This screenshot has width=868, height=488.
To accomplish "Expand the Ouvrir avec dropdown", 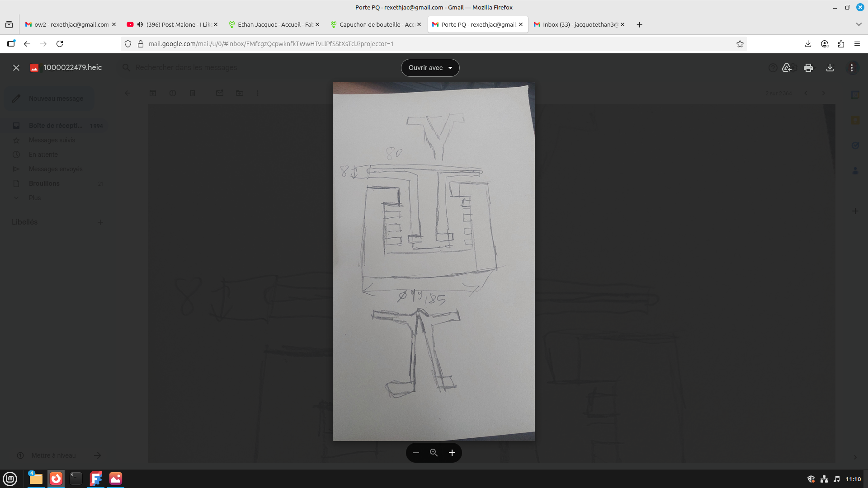I will (430, 68).
